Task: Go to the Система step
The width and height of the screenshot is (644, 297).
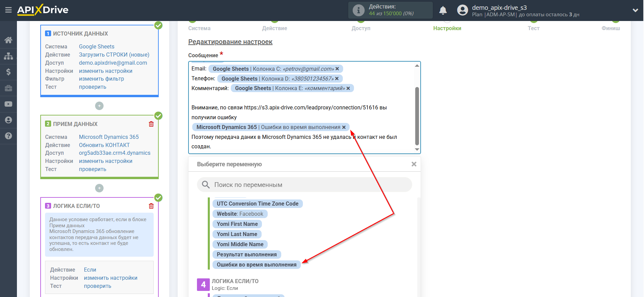Action: (199, 28)
